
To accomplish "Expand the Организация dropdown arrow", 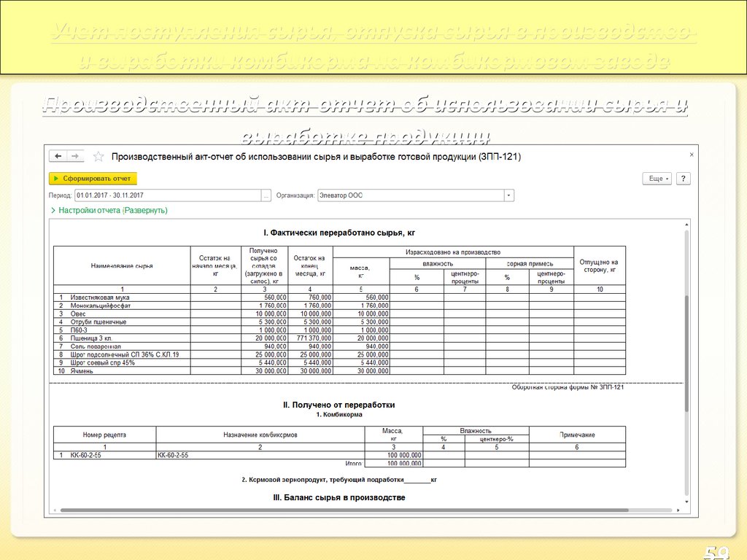I will coord(508,195).
